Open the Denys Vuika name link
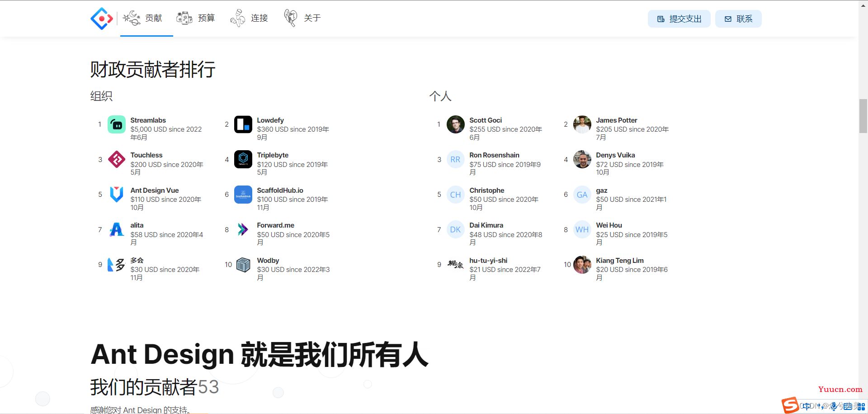This screenshot has width=868, height=414. tap(615, 155)
